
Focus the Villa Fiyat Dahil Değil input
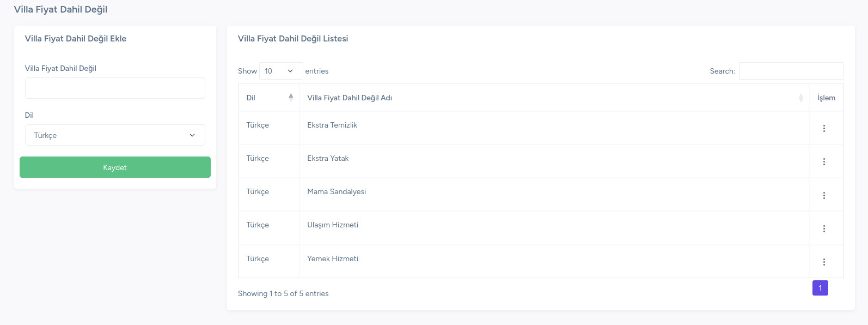(x=115, y=88)
